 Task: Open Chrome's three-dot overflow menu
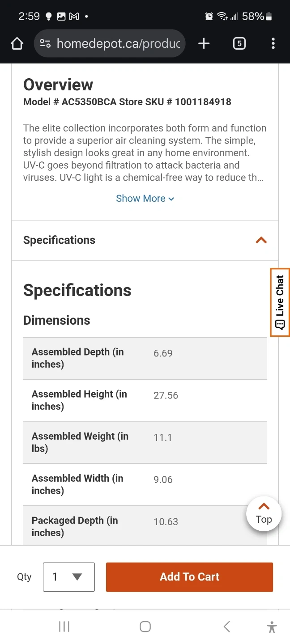tap(273, 43)
